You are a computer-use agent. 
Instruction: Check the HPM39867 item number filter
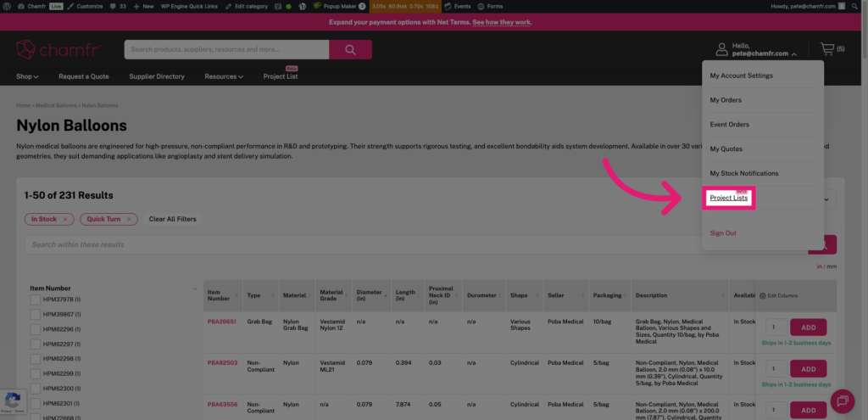click(36, 314)
